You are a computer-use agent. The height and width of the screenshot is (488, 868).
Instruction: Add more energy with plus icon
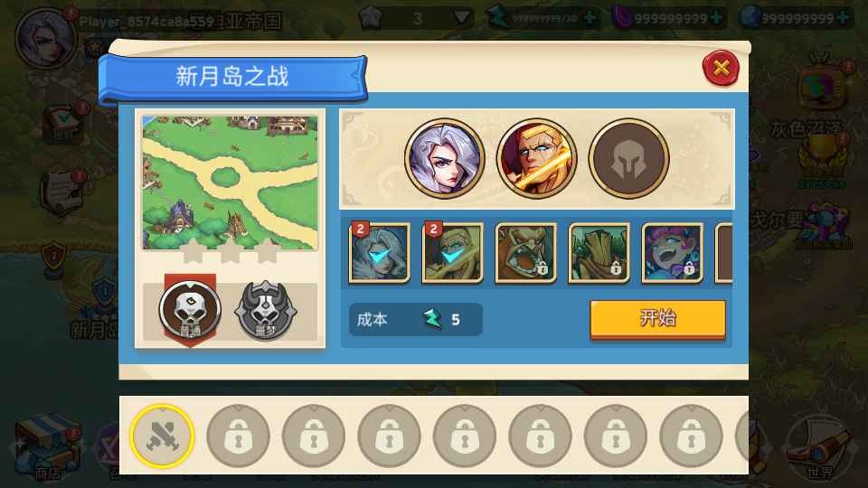[x=590, y=18]
